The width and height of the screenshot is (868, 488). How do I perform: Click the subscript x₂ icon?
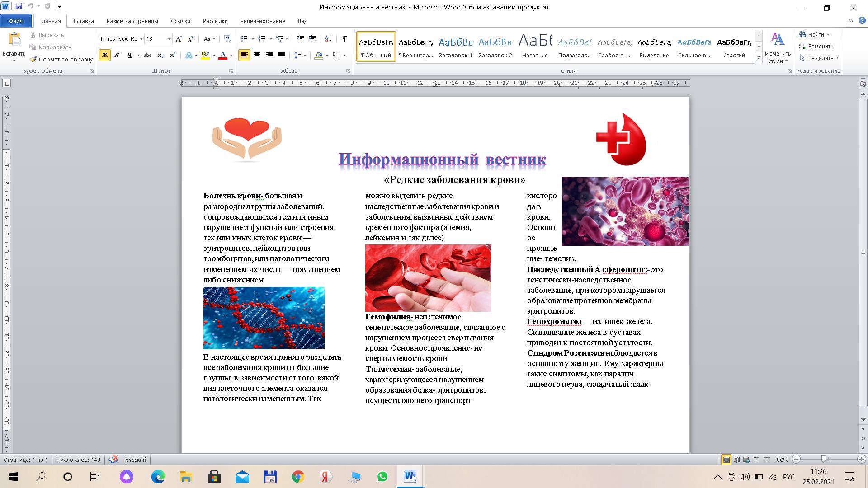pyautogui.click(x=160, y=55)
